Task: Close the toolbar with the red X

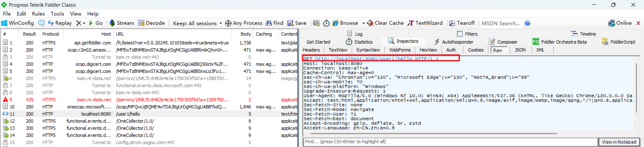Action: [638, 23]
